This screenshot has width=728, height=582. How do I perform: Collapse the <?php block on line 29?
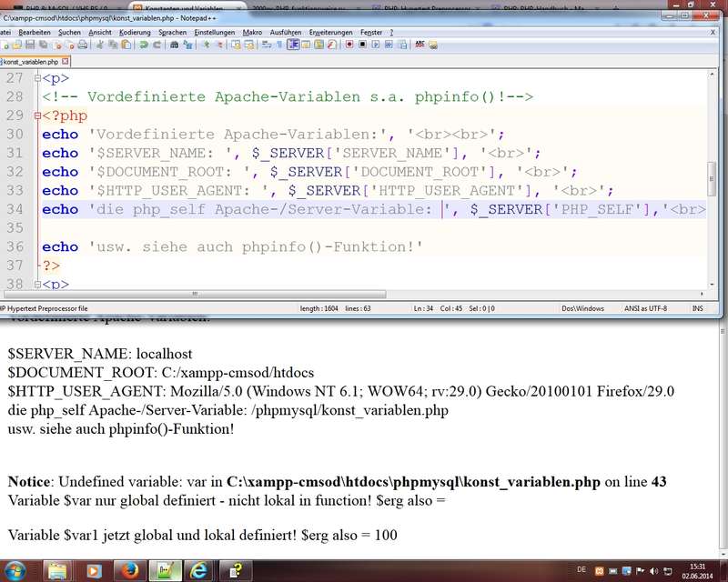(36, 116)
